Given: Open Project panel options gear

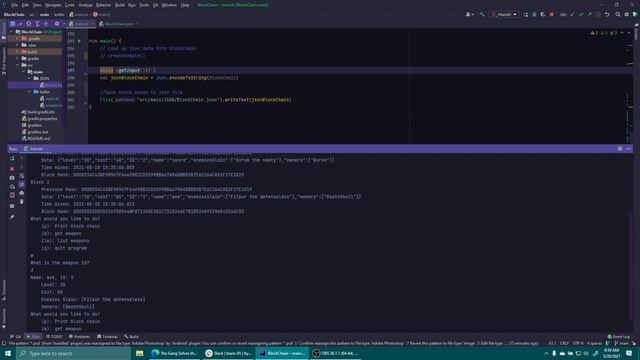Looking at the screenshot, I should (57, 24).
